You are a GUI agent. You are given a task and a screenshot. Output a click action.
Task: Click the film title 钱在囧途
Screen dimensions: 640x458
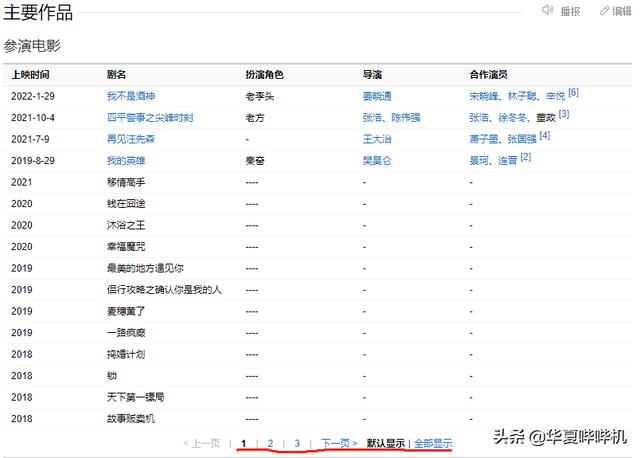coord(126,204)
